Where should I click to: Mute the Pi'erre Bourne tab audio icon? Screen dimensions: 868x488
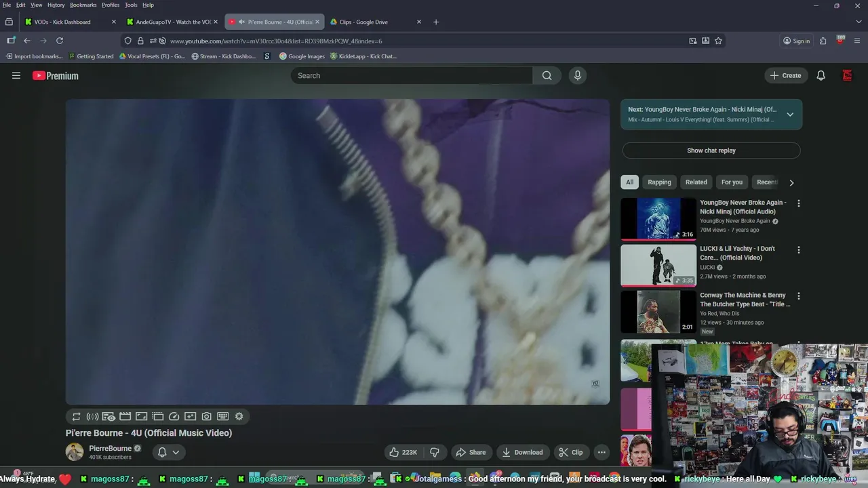click(x=242, y=22)
